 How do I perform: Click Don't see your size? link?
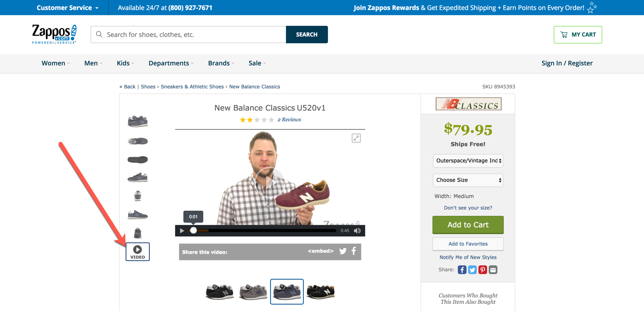(x=468, y=208)
